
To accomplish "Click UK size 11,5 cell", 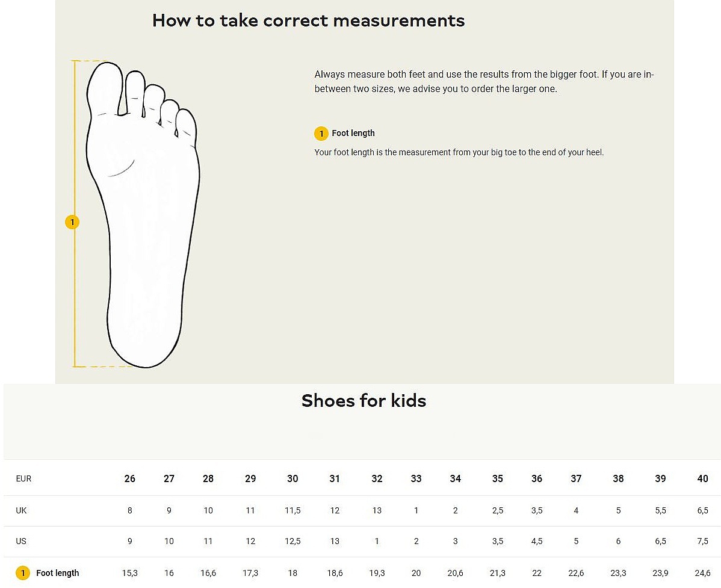I will click(292, 510).
